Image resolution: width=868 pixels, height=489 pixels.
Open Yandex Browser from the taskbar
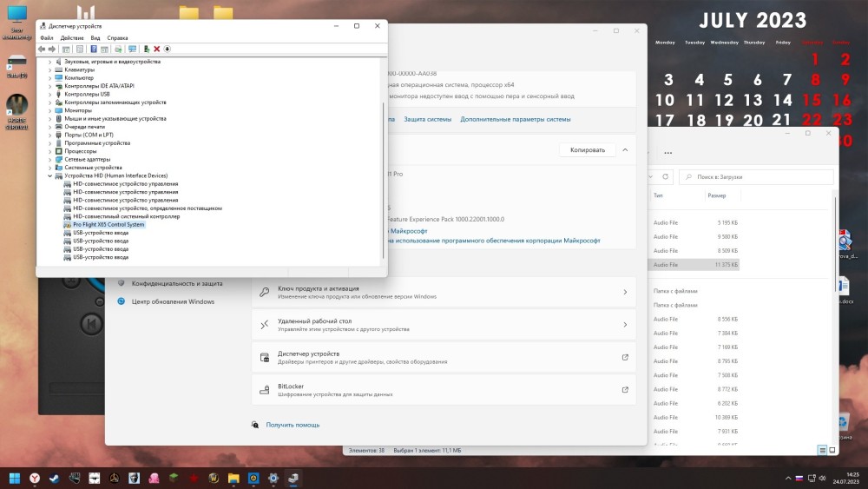(35, 478)
